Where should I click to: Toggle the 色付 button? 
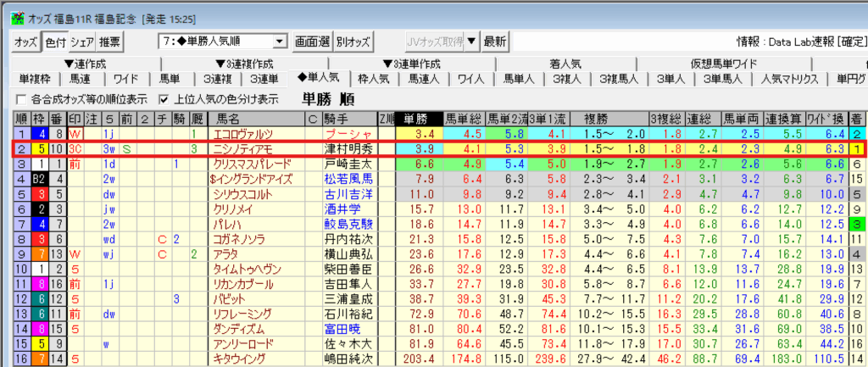click(x=55, y=42)
